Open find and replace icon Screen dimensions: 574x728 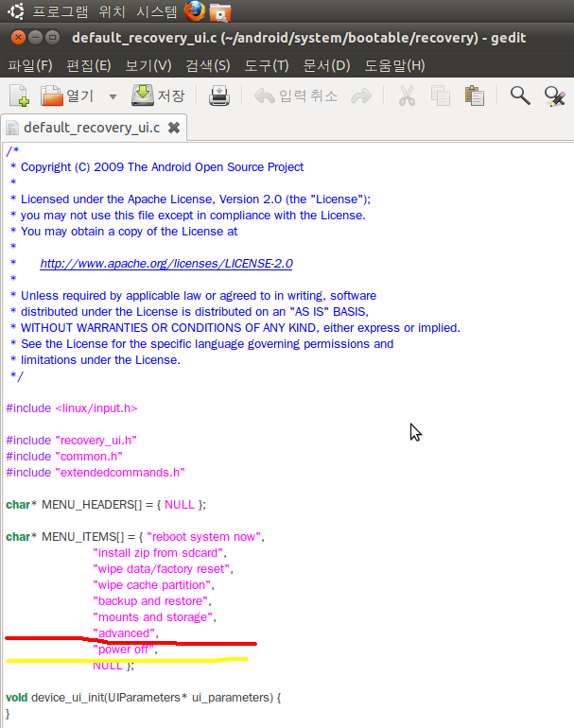pos(554,96)
